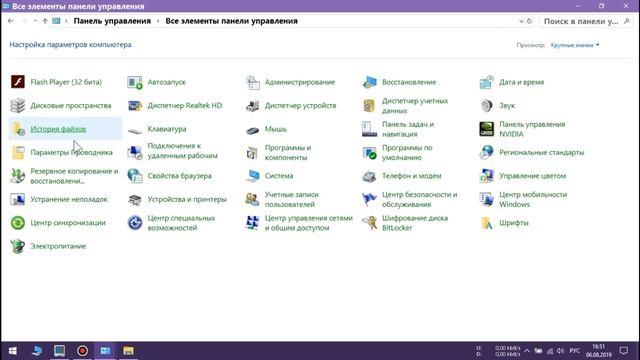Open the Крупные значки view dropdown
Image resolution: width=640 pixels, height=360 pixels.
[x=575, y=45]
